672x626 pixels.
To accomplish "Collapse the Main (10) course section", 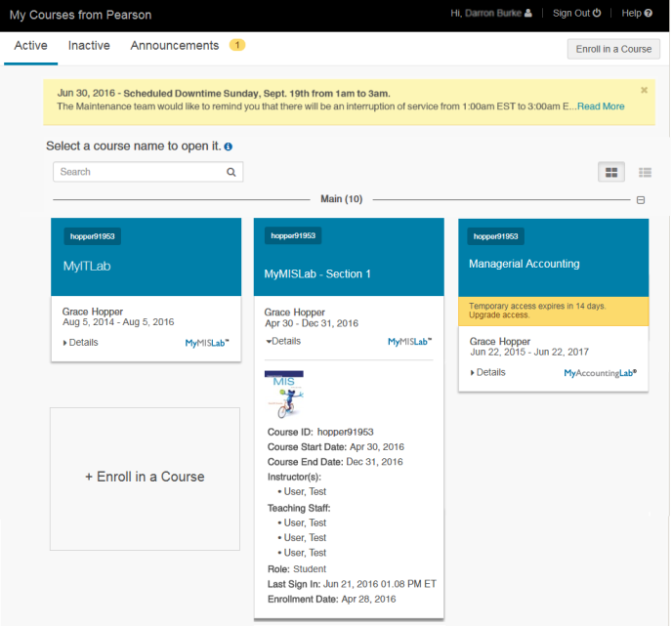I will (x=641, y=199).
